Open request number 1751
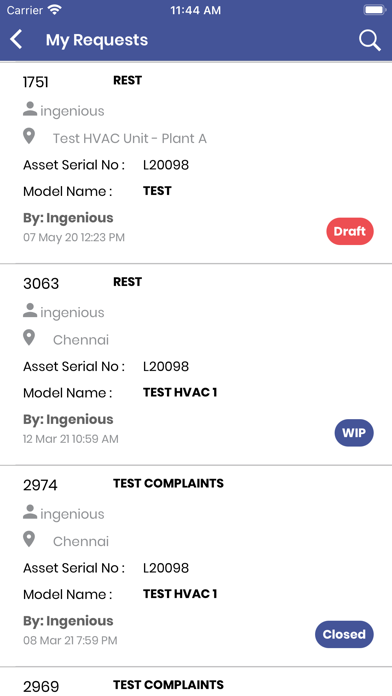 click(x=196, y=163)
